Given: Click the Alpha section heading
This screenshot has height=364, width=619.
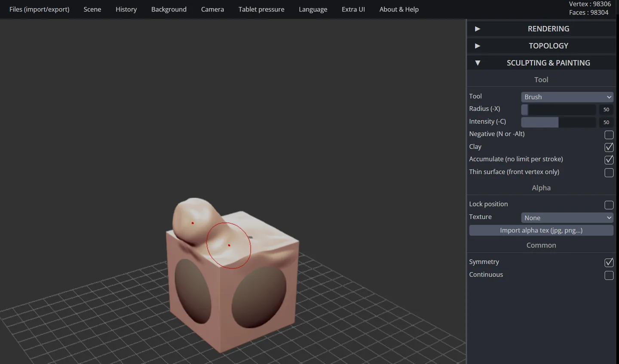Looking at the screenshot, I should (x=541, y=188).
